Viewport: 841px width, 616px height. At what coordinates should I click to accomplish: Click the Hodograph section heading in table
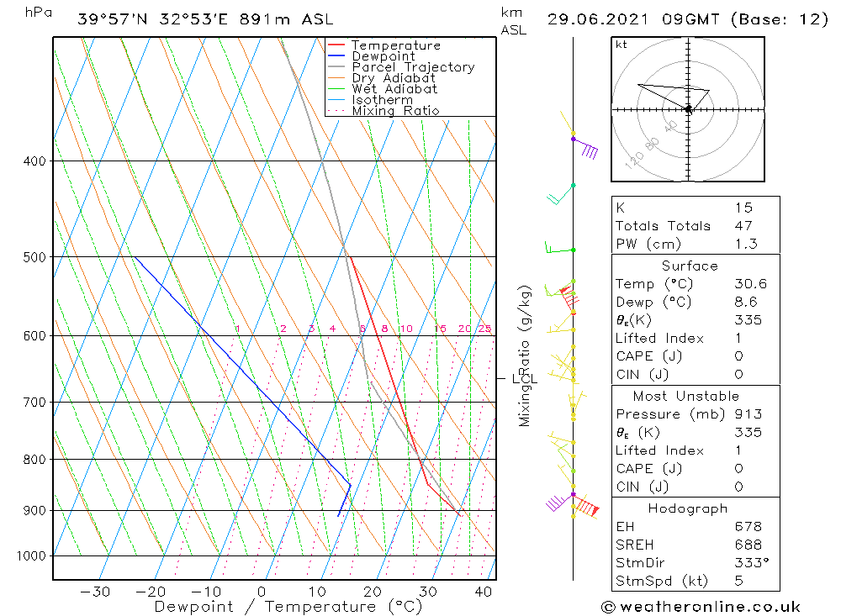[688, 508]
